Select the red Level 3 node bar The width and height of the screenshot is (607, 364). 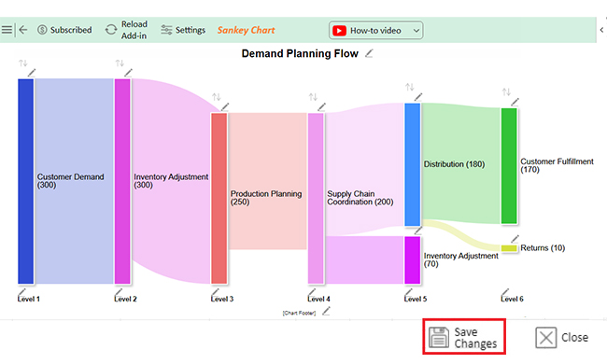pos(219,198)
